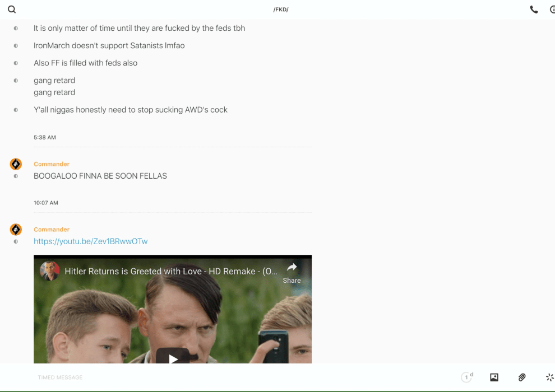Click status icon beside the YouTube link message
Image resolution: width=555 pixels, height=392 pixels.
point(16,241)
